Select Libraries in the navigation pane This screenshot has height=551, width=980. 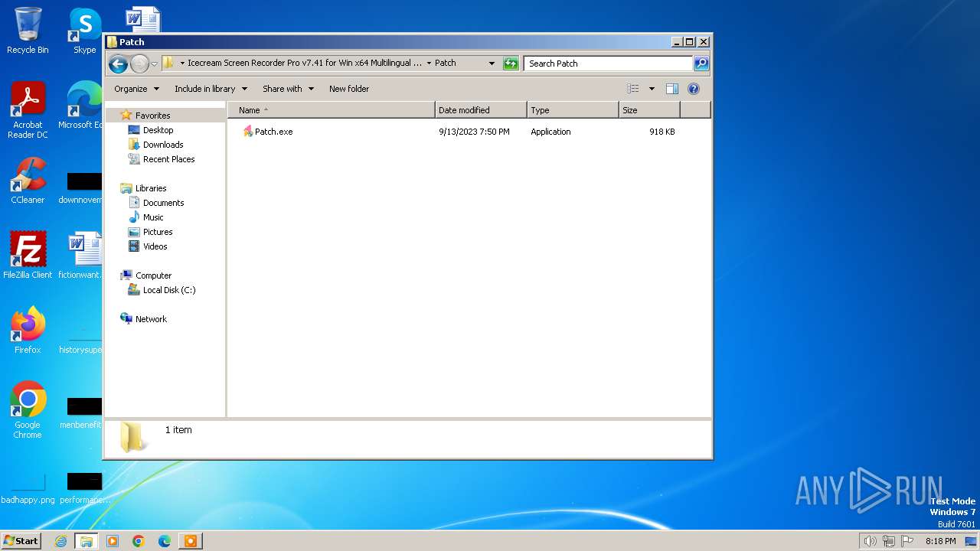[151, 188]
